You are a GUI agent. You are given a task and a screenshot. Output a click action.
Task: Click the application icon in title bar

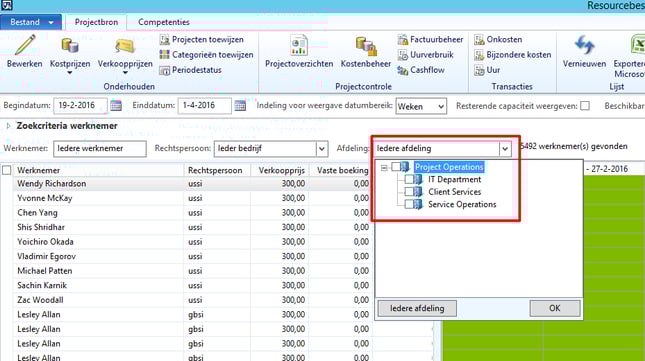[x=7, y=5]
